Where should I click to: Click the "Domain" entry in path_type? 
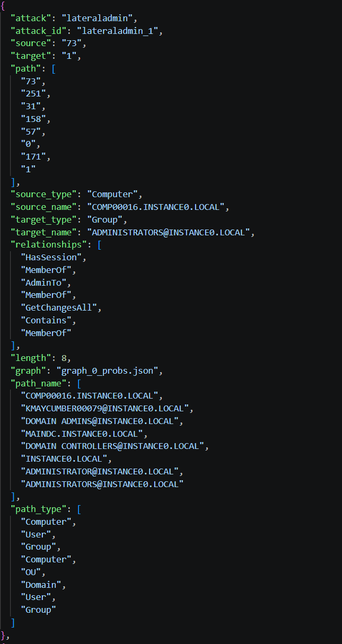coord(41,584)
